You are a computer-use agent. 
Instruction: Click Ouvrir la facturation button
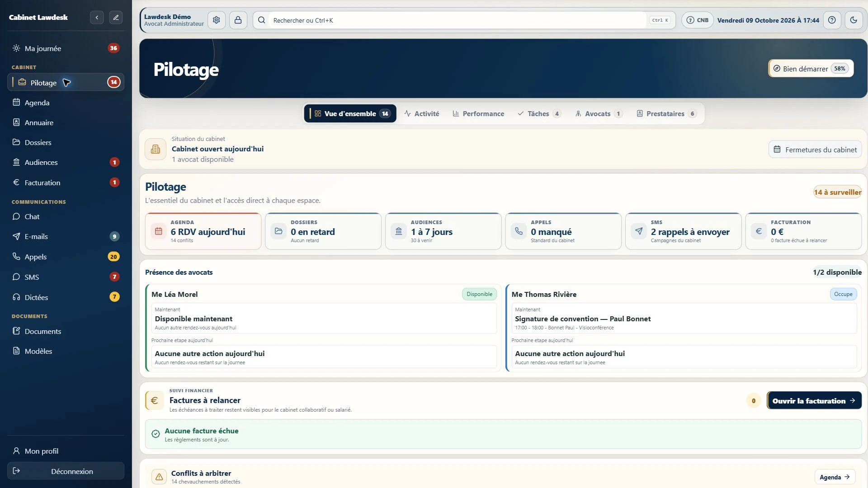tap(814, 401)
